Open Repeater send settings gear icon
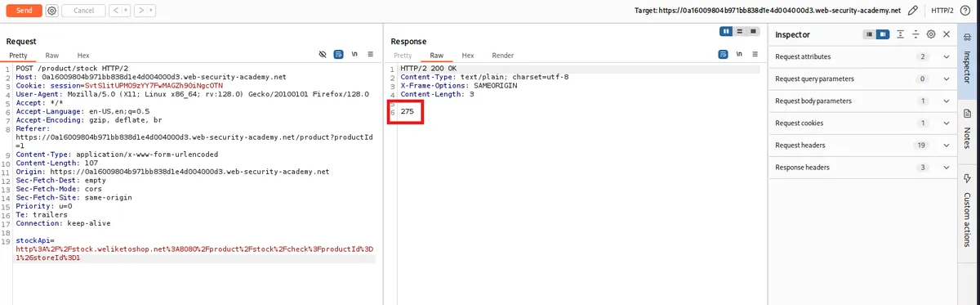Screen dimensions: 980x305 (52, 11)
